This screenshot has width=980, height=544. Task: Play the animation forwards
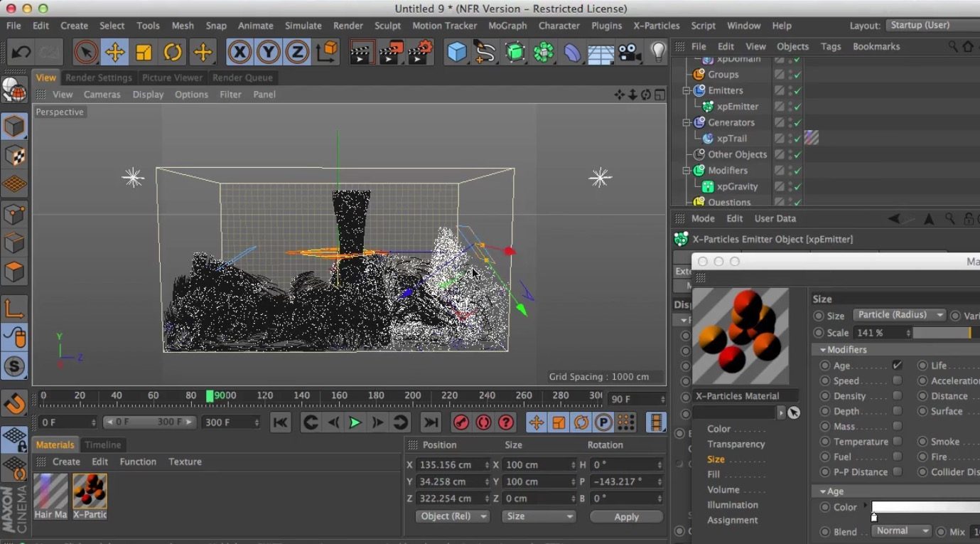(355, 422)
